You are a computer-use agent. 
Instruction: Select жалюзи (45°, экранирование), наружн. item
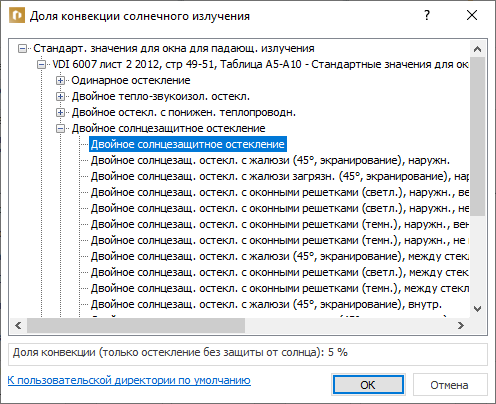pyautogui.click(x=270, y=160)
